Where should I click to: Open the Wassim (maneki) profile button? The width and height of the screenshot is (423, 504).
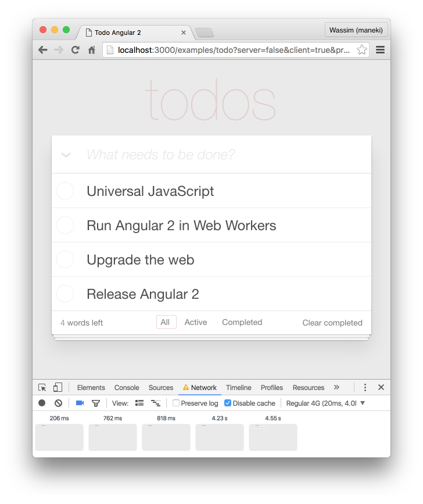tap(356, 30)
